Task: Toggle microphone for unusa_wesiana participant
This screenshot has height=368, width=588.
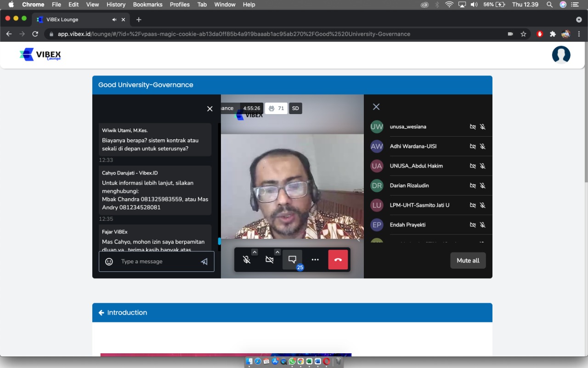Action: [483, 126]
